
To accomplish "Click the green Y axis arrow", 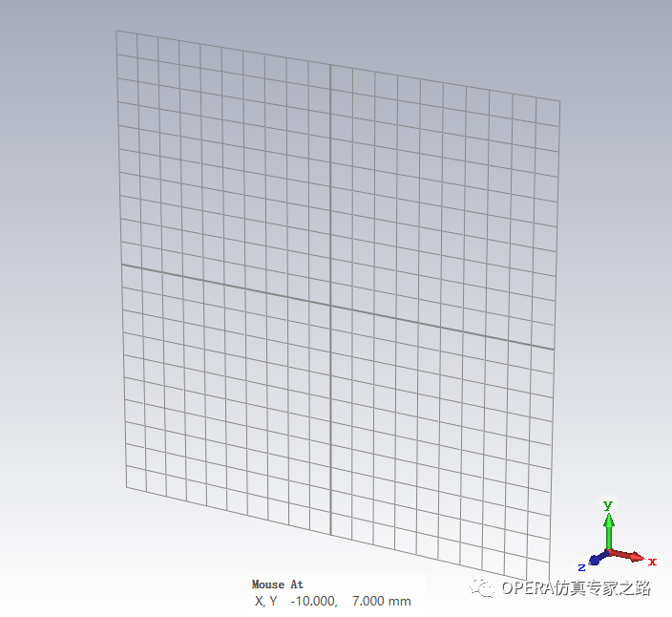I will 609,531.
